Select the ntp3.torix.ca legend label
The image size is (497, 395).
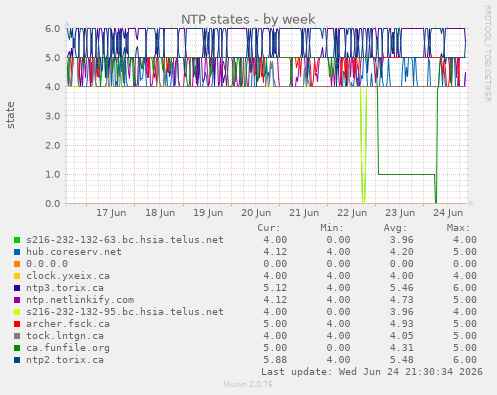65,288
